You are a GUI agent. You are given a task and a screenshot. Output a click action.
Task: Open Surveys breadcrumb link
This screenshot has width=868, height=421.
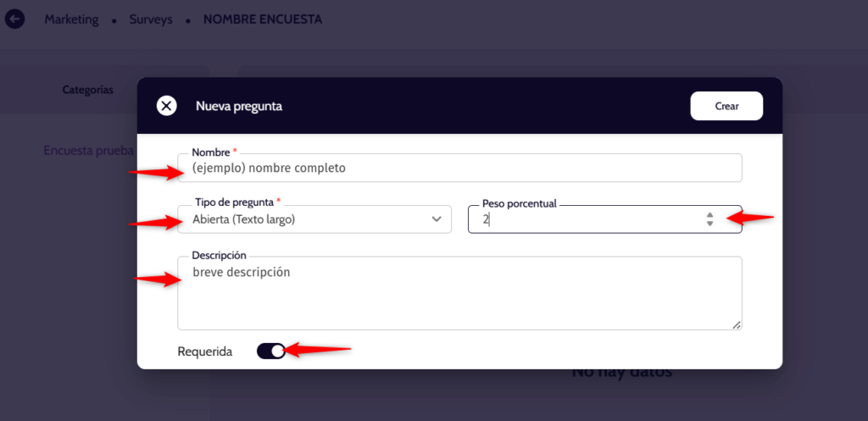click(x=151, y=19)
